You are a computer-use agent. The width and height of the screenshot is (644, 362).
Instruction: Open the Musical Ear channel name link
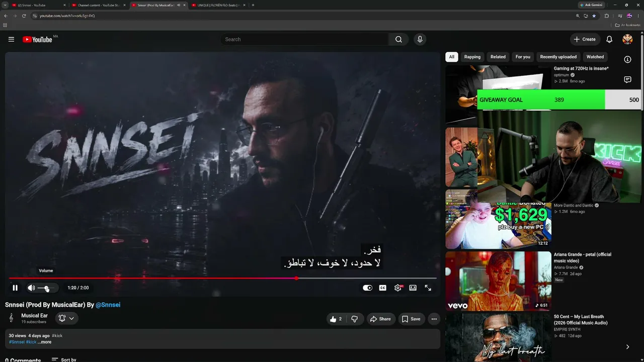click(x=34, y=316)
